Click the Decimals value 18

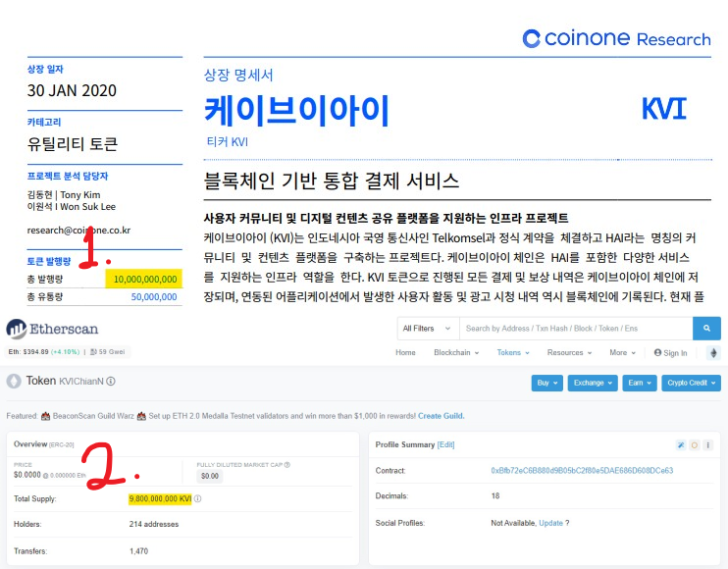coord(495,496)
